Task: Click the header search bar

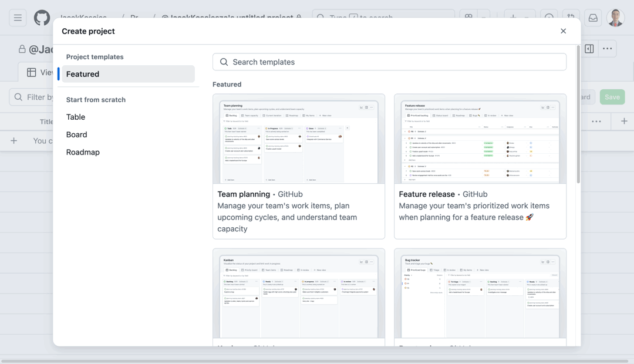Action: (x=383, y=18)
